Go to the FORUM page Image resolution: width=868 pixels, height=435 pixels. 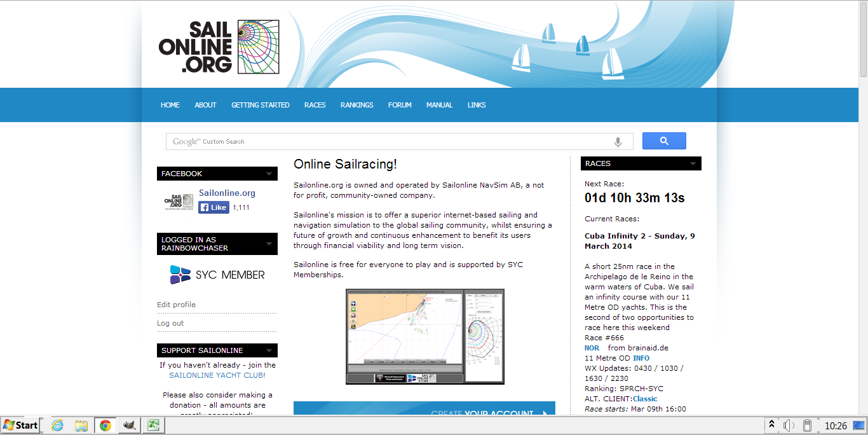(x=400, y=105)
